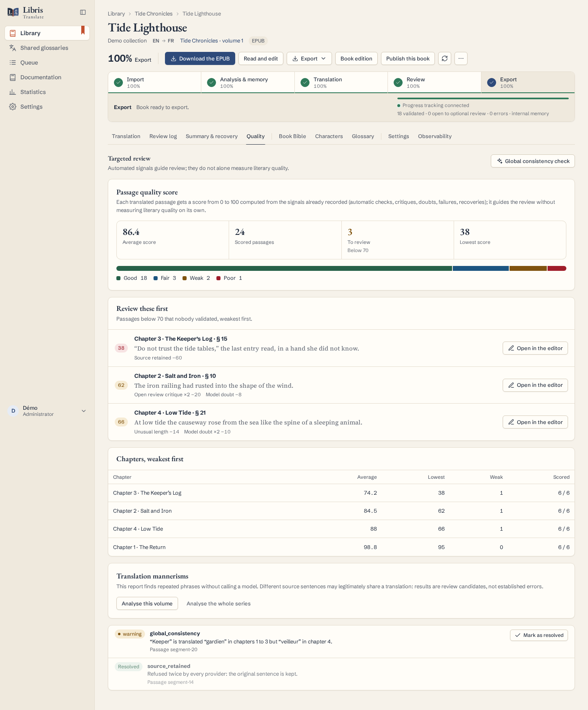Screen dimensions: 588x710
Task: Select Analyse the whole series
Action: (218, 603)
